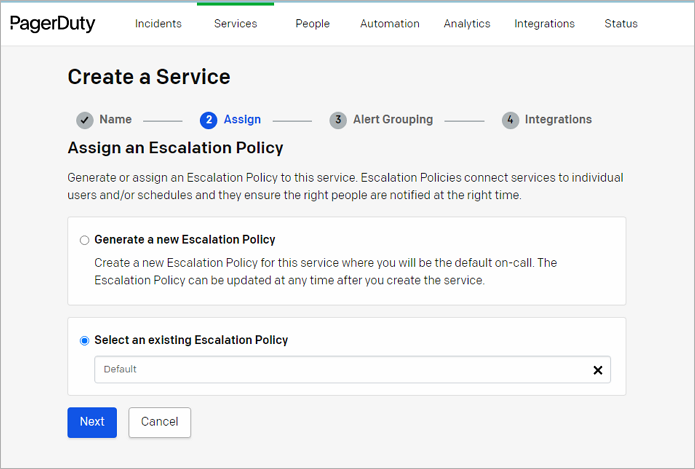Click the Name step checkmark icon
The height and width of the screenshot is (469, 695).
click(85, 120)
